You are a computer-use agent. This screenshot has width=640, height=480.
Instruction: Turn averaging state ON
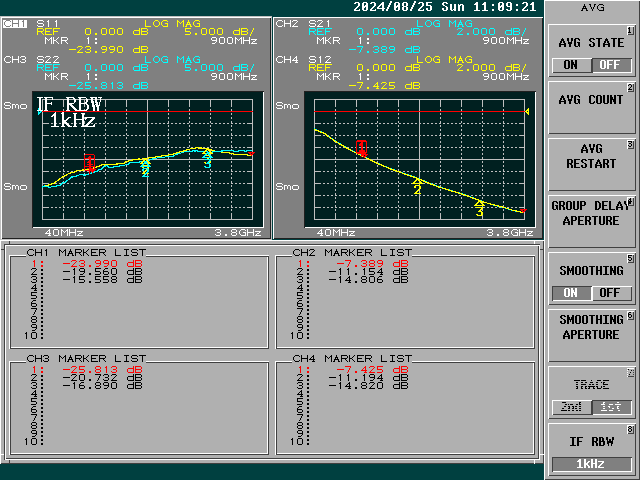[x=570, y=65]
